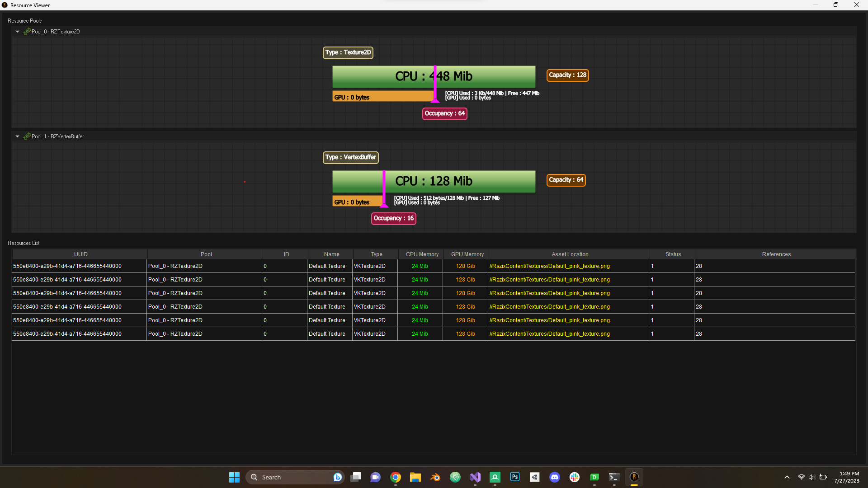Sort table by the CPU Memory column header
The height and width of the screenshot is (488, 868).
[422, 254]
